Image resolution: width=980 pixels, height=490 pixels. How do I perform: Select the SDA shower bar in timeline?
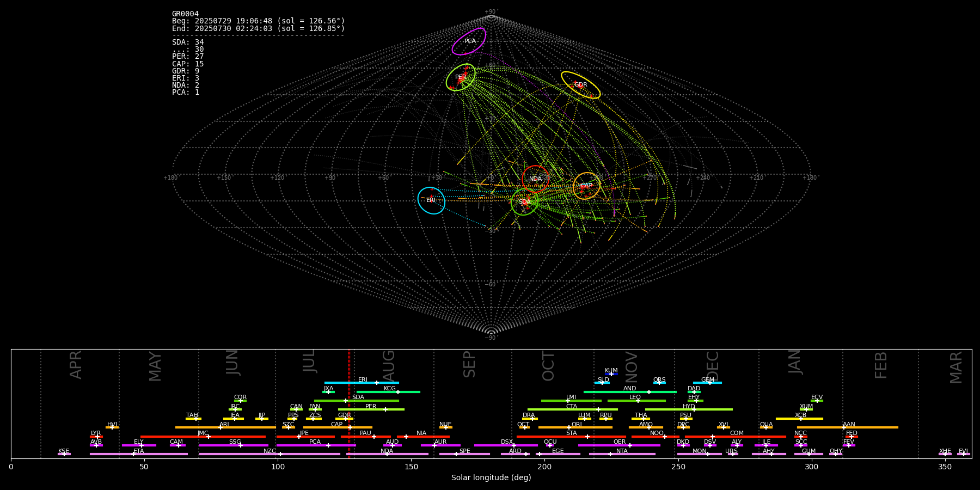(356, 401)
